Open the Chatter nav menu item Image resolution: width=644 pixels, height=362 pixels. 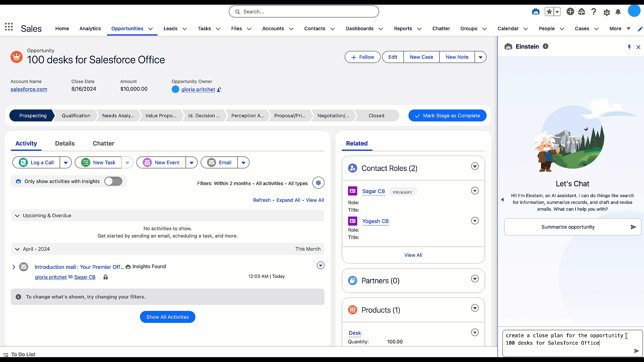[x=441, y=28]
